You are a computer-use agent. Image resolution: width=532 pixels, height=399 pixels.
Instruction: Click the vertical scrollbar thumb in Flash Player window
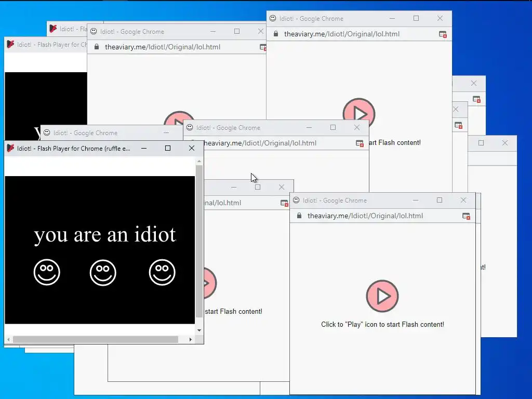pyautogui.click(x=199, y=241)
